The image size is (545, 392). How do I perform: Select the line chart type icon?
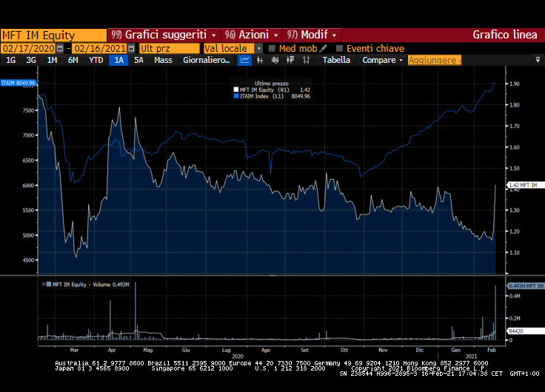[245, 60]
